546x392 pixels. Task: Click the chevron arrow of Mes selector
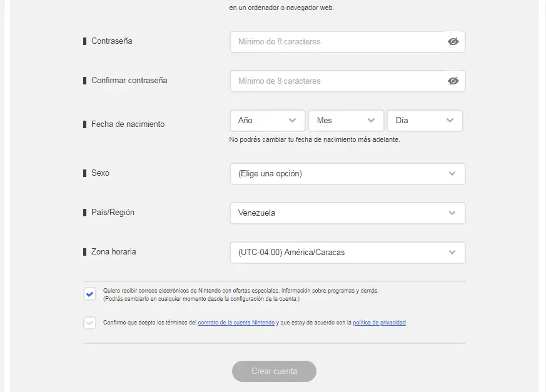371,121
